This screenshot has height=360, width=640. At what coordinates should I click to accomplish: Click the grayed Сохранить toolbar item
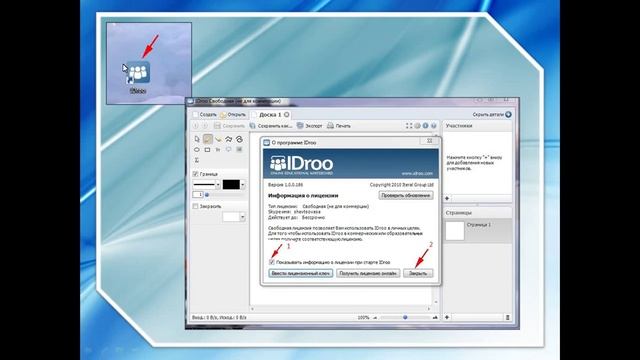click(229, 126)
